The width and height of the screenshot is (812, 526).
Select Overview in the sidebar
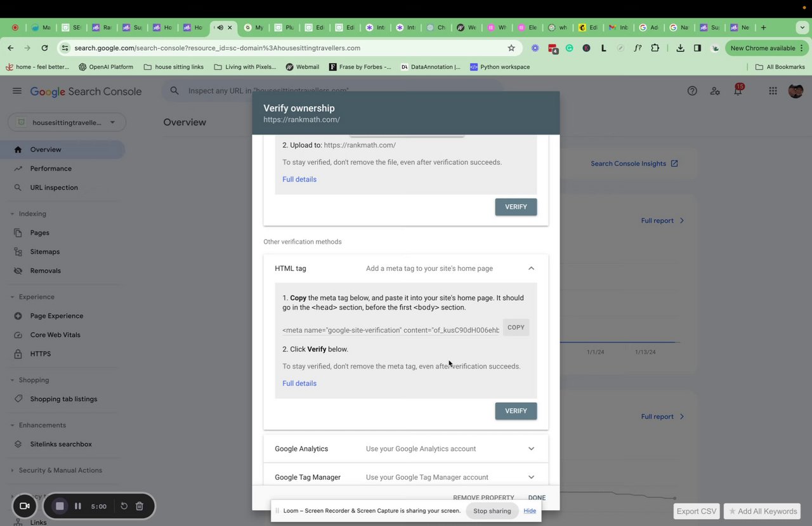pyautogui.click(x=62, y=150)
